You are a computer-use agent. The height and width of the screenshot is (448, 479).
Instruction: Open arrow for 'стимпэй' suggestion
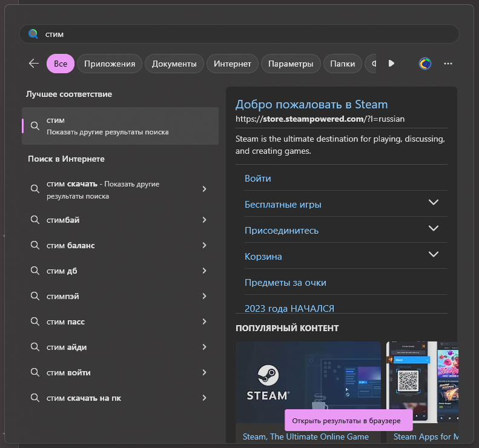204,296
